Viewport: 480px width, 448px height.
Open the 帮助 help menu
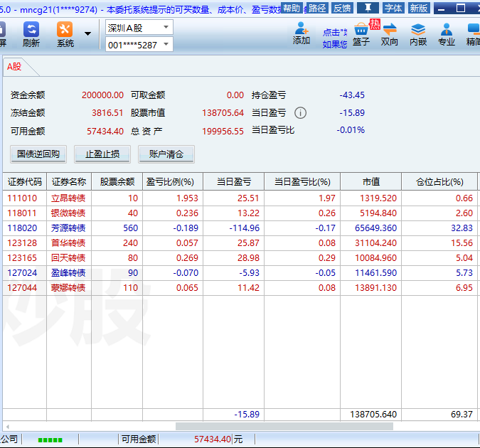click(x=292, y=8)
